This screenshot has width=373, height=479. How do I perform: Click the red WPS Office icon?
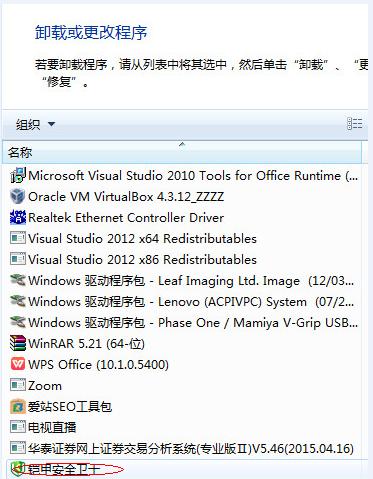pos(18,364)
